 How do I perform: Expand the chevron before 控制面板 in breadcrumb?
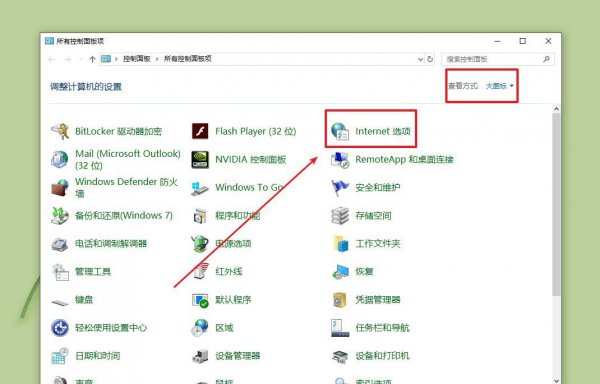(116, 59)
